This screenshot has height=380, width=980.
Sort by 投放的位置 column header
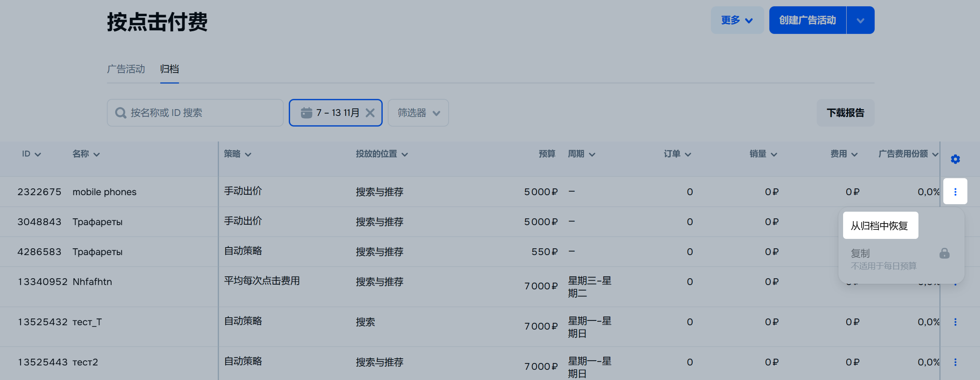382,154
